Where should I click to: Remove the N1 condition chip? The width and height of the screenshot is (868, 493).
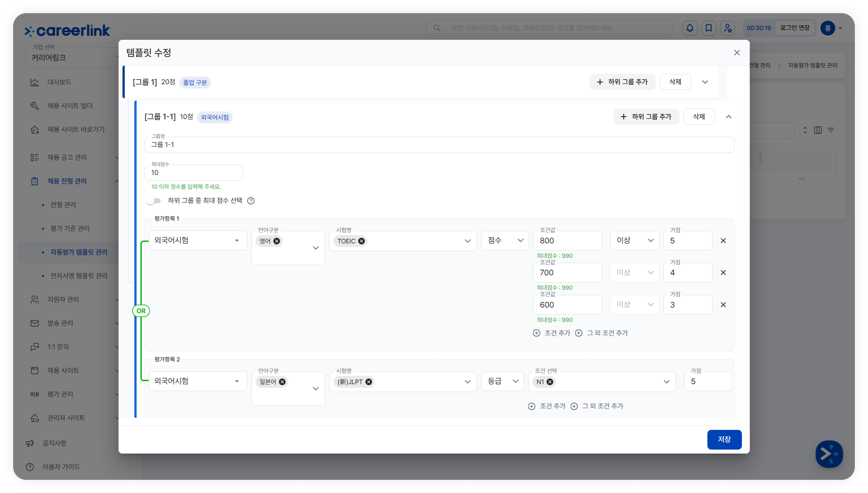click(x=550, y=382)
